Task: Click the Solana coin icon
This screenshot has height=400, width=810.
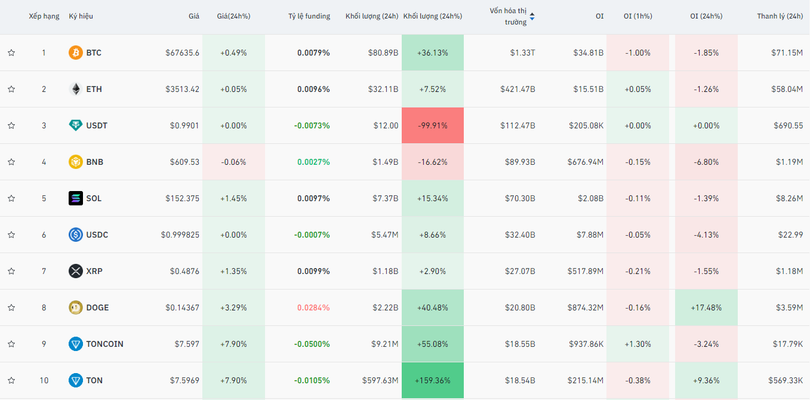Action: [x=75, y=199]
